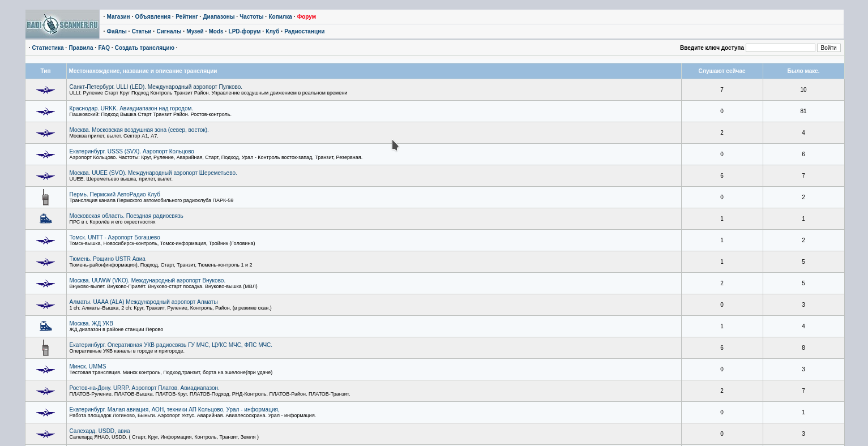
Task: Open the Правила link
Action: coord(81,48)
